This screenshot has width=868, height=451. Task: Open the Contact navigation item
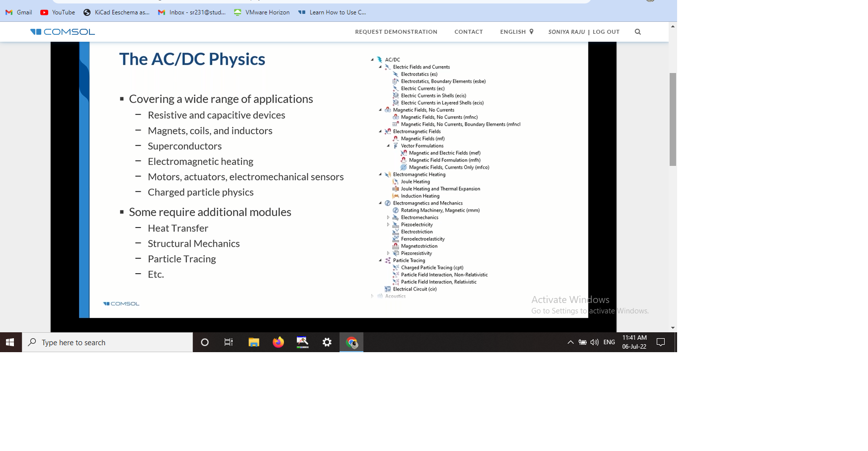point(468,32)
